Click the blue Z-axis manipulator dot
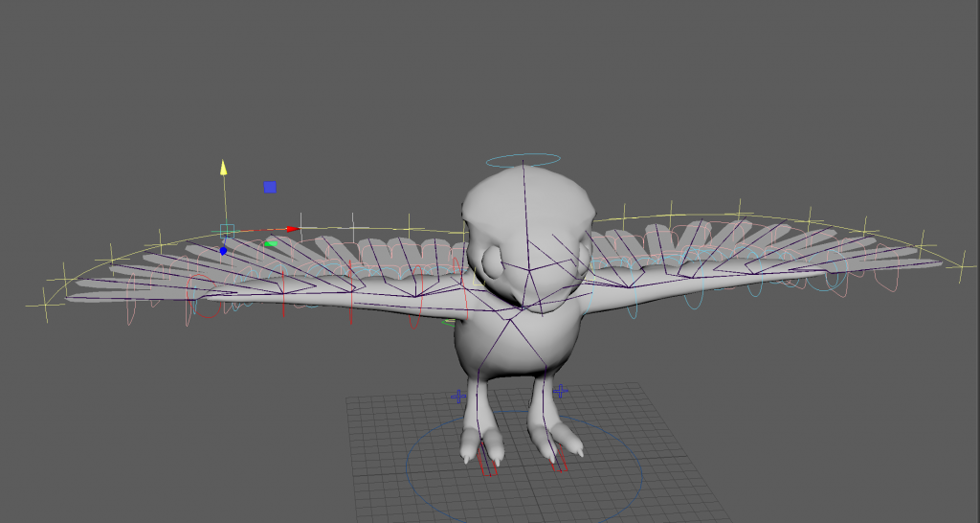980x523 pixels. pyautogui.click(x=223, y=251)
